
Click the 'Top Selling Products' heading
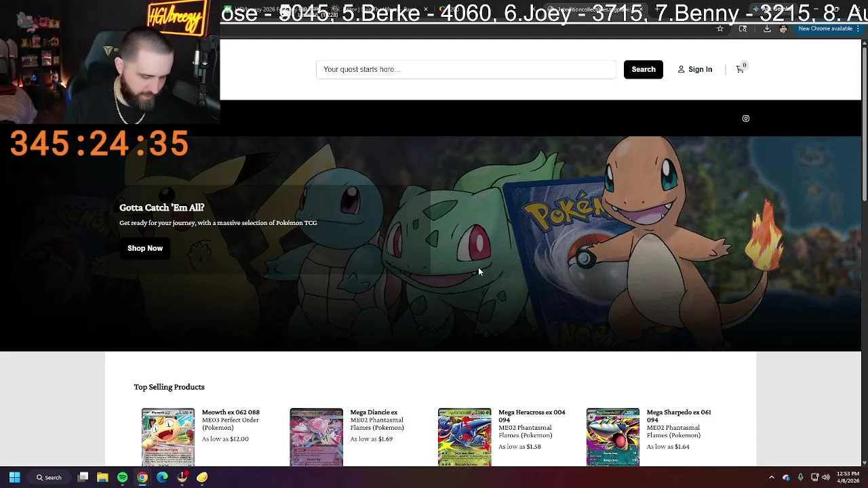tap(169, 387)
